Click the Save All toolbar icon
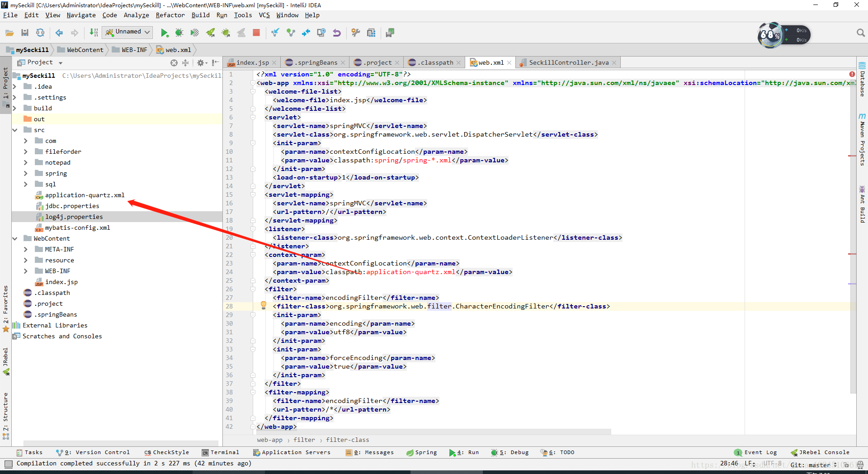The height and width of the screenshot is (474, 868). (x=25, y=33)
